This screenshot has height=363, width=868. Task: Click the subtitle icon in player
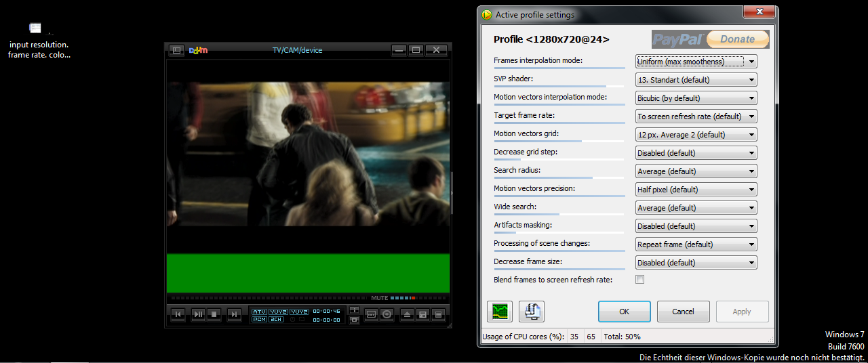pyautogui.click(x=371, y=314)
